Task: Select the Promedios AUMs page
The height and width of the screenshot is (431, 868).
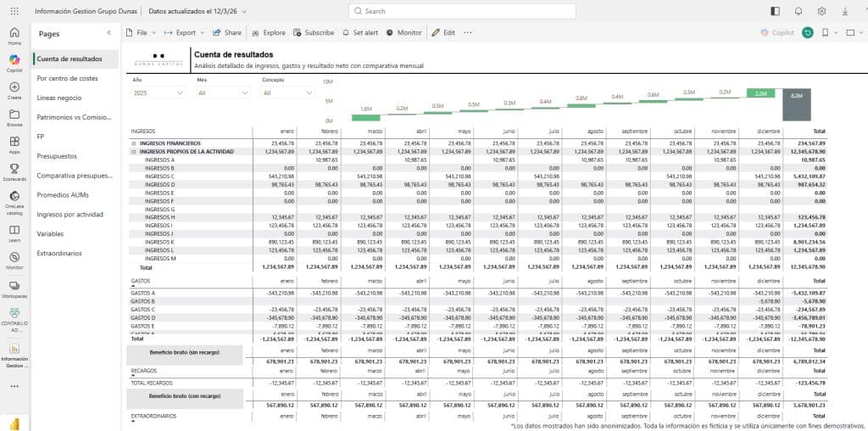Action: 75,195
